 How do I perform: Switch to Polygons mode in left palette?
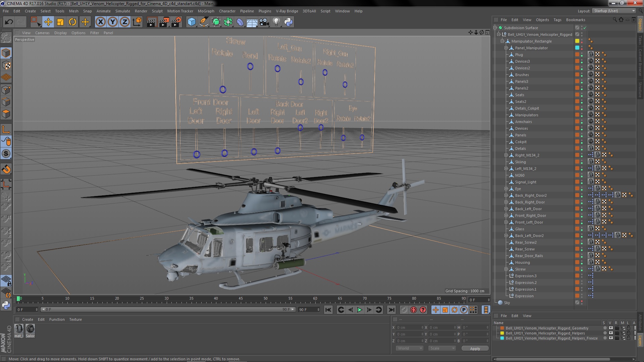[6, 114]
